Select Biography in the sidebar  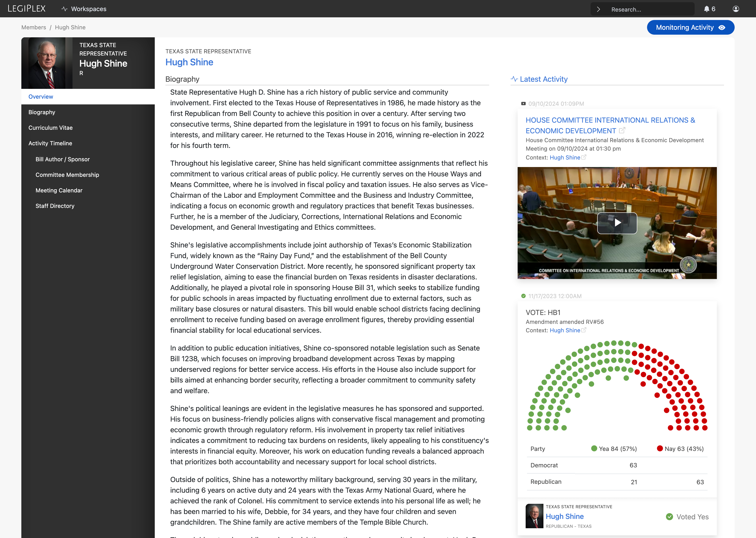[42, 112]
